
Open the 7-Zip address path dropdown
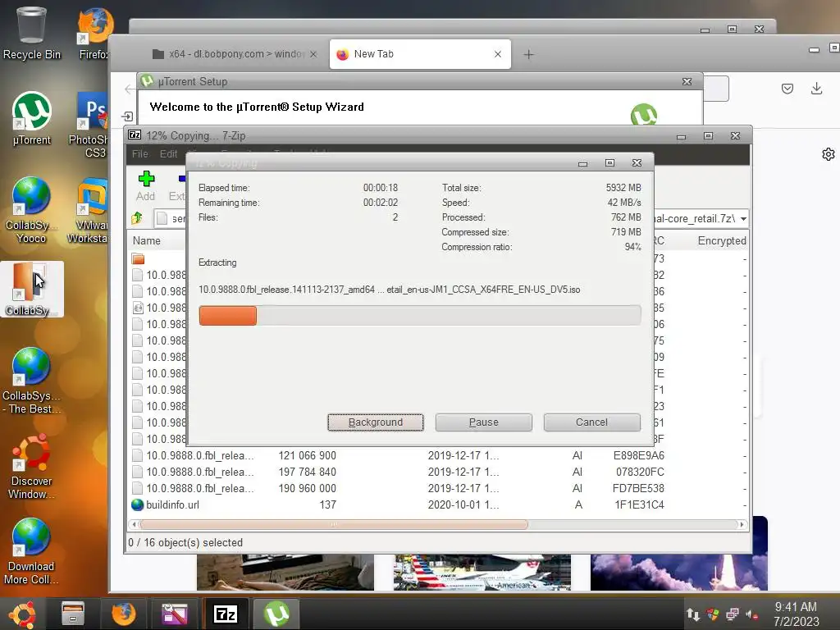(743, 218)
